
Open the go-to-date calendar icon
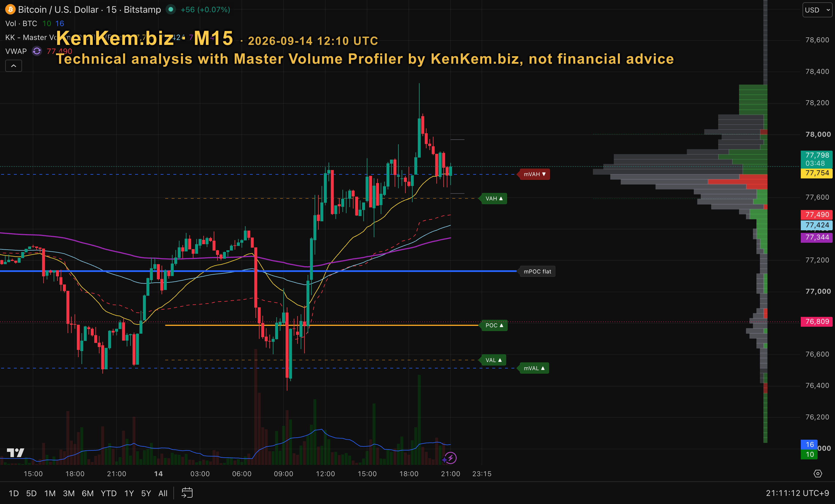coord(187,493)
